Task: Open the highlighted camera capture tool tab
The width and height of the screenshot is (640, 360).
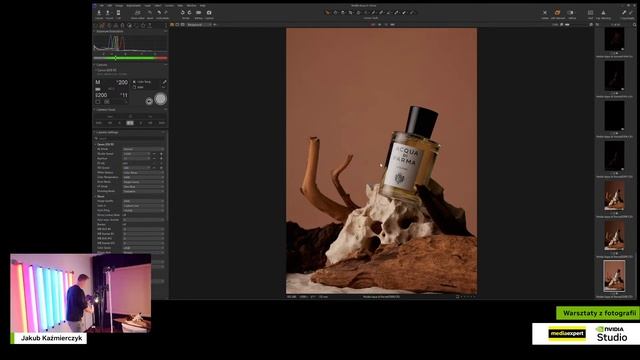Action: [102, 25]
